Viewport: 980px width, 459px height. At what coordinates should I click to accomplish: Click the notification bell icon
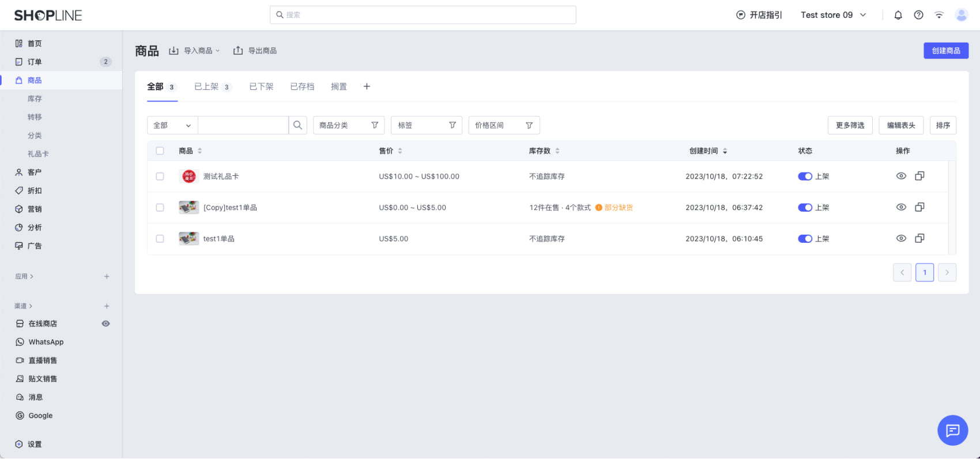coord(898,15)
